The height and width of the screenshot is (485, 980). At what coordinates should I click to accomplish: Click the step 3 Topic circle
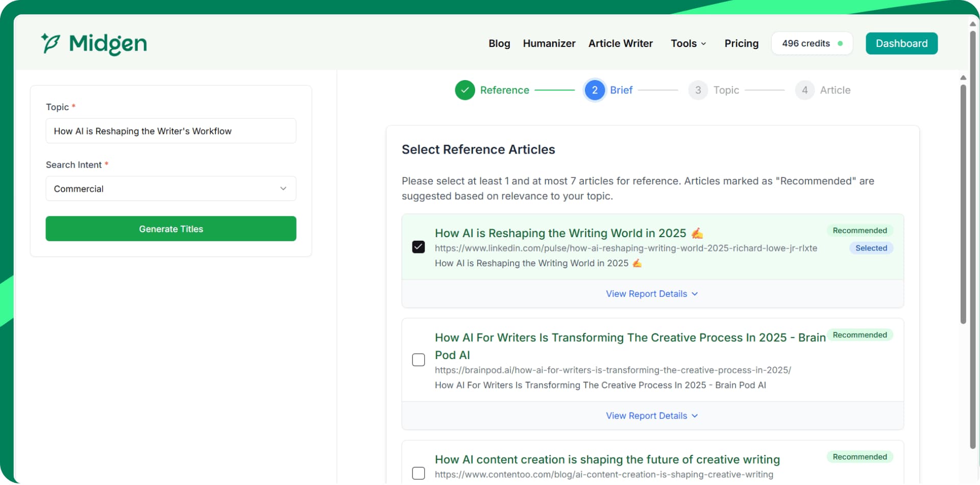[697, 90]
